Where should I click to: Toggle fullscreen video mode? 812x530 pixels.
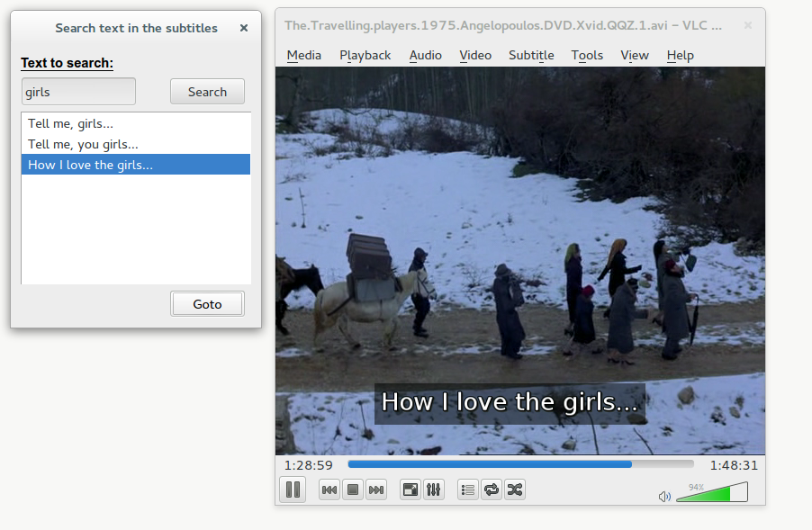coord(411,490)
